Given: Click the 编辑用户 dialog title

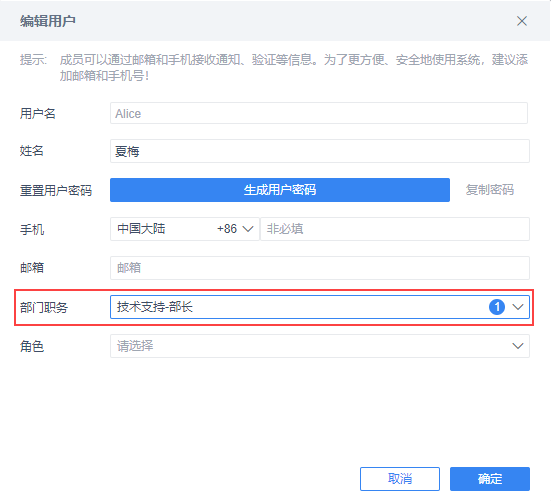Looking at the screenshot, I should click(47, 21).
